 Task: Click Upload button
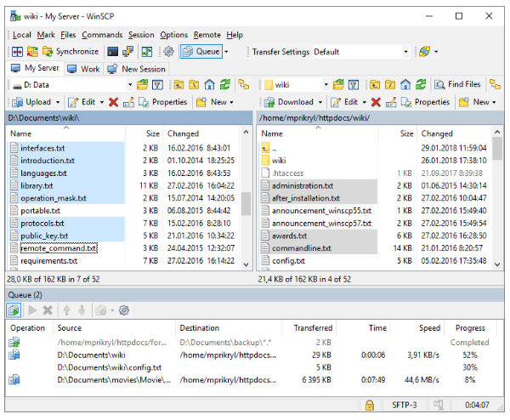[x=31, y=102]
